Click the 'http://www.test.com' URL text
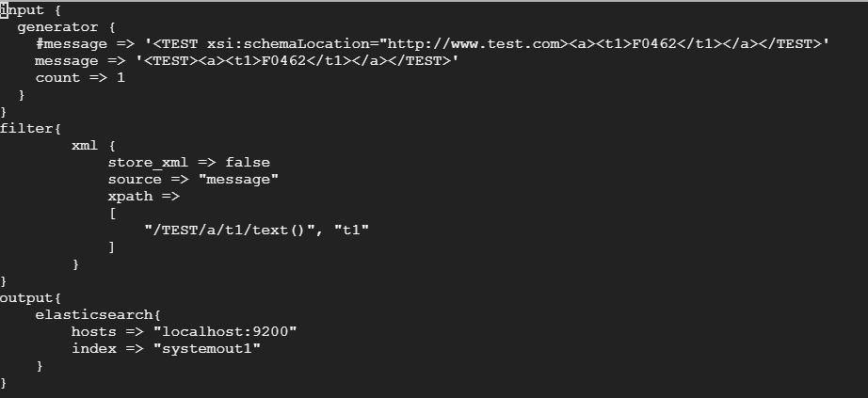Viewport: 868px width, 398px height. (473, 44)
